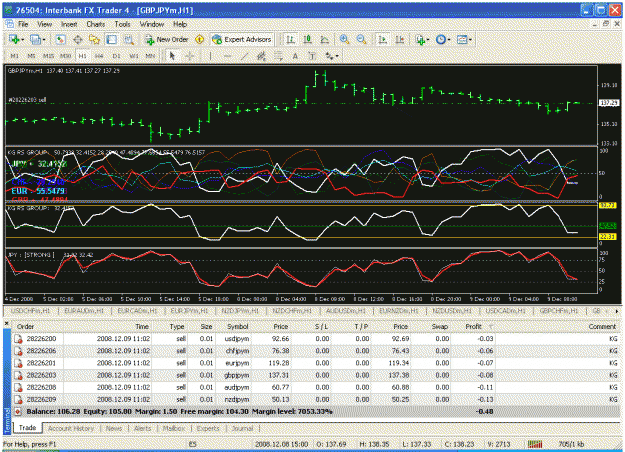Select the horizontal line drawing tool
Viewport: 625px width, 452px height.
[227, 56]
